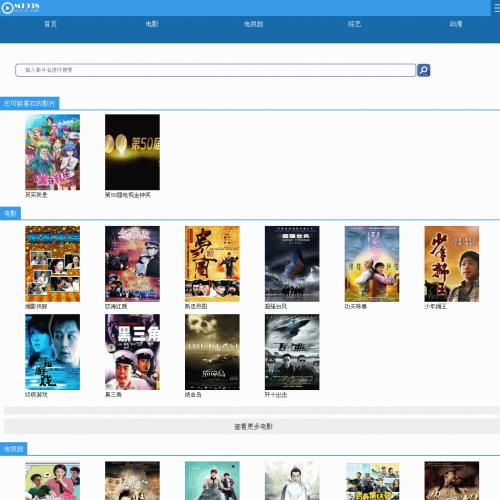Open the teal background TV series poster
This screenshot has height=500, width=500.
click(x=212, y=481)
